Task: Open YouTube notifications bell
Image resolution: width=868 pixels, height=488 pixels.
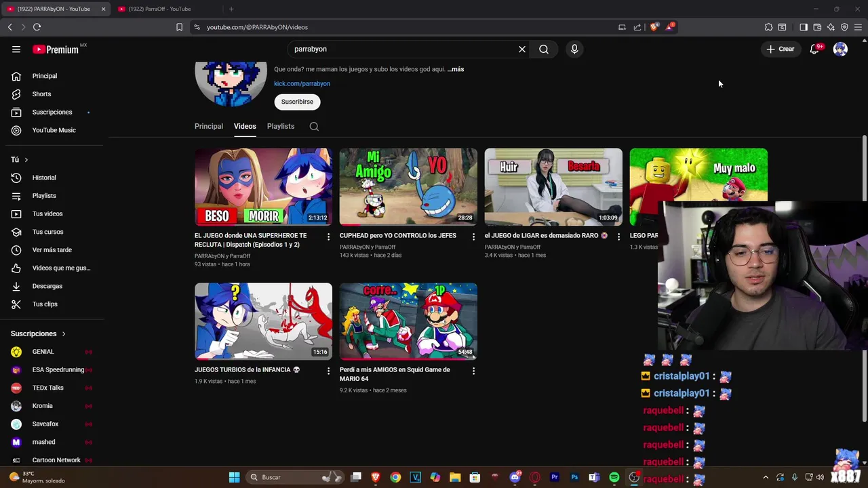Action: tap(814, 49)
